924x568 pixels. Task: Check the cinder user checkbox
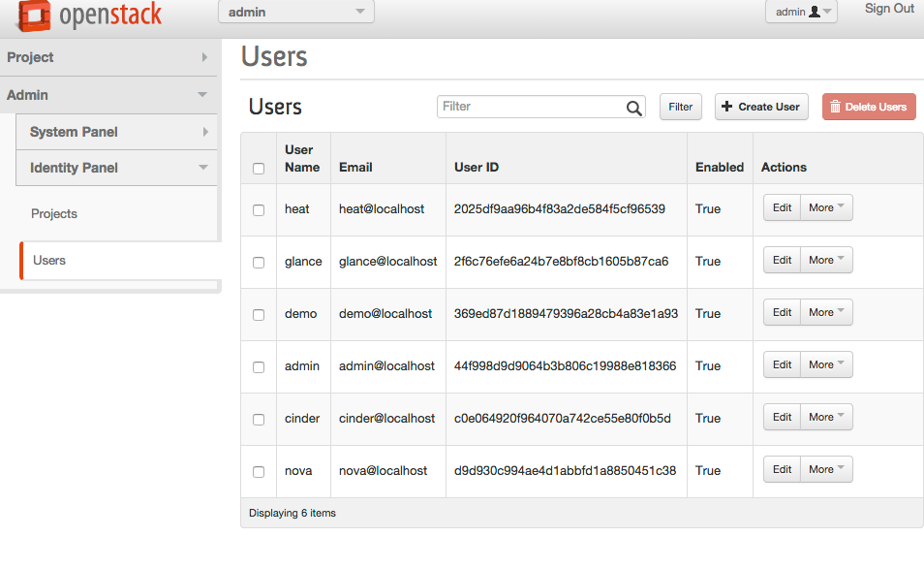point(258,420)
